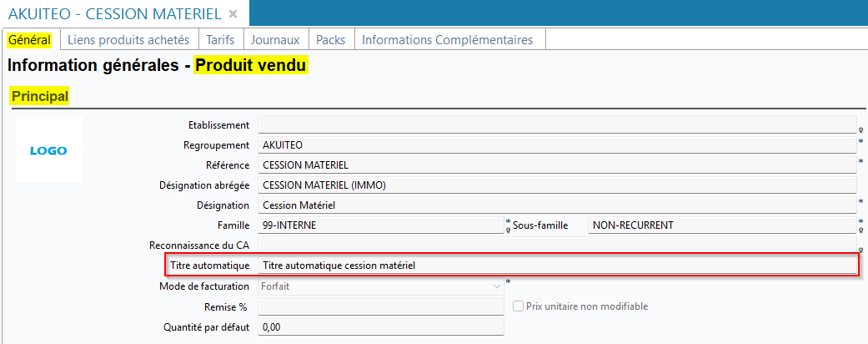This screenshot has height=344, width=868.
Task: Focus the Désignation abrégée field
Action: [557, 185]
